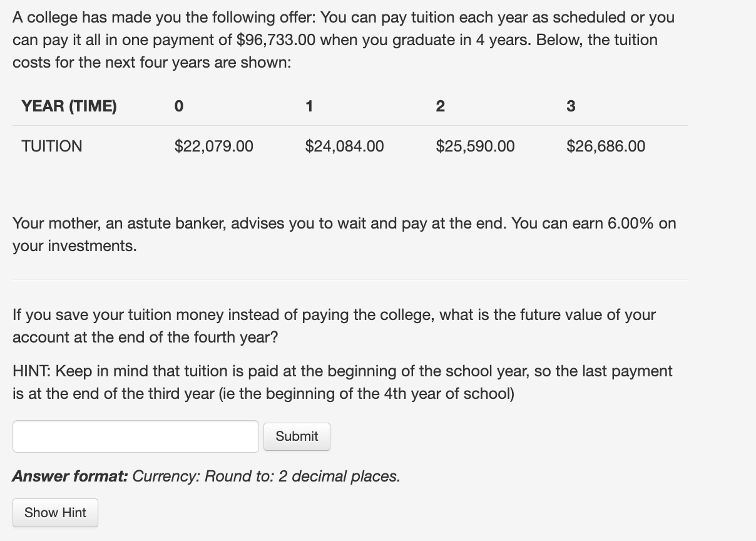Image resolution: width=756 pixels, height=541 pixels.
Task: Click the Answer format instruction text
Action: tap(207, 476)
